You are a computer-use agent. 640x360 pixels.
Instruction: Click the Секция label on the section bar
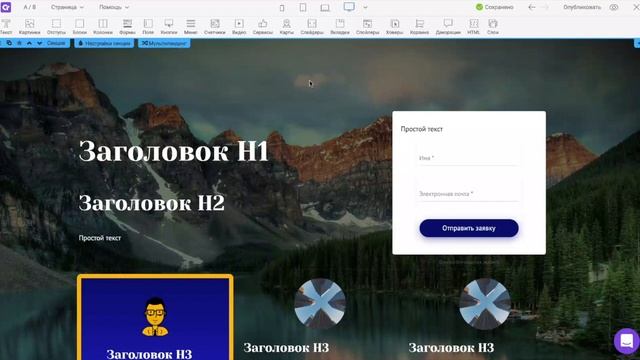pos(56,43)
